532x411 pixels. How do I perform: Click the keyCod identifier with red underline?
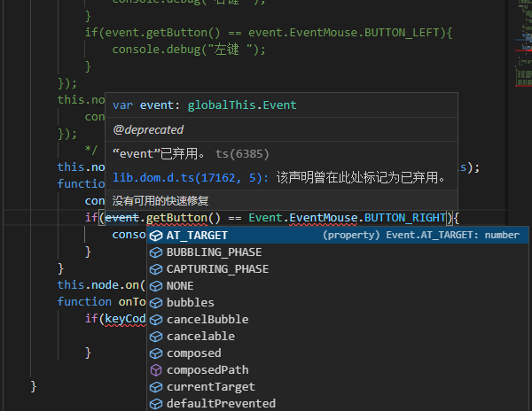125,319
